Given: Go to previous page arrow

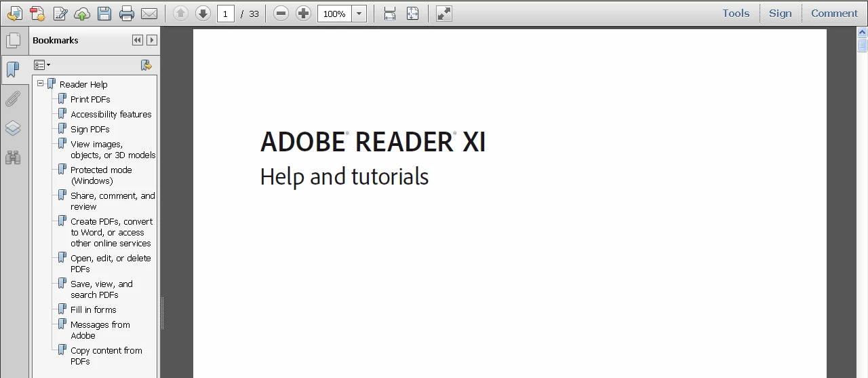Looking at the screenshot, I should click(180, 13).
